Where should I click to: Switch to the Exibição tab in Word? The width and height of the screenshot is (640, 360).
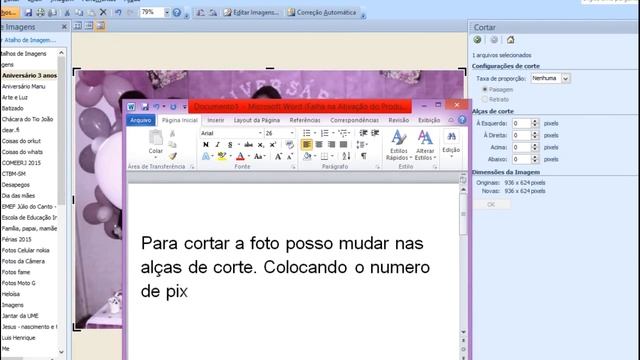[429, 120]
